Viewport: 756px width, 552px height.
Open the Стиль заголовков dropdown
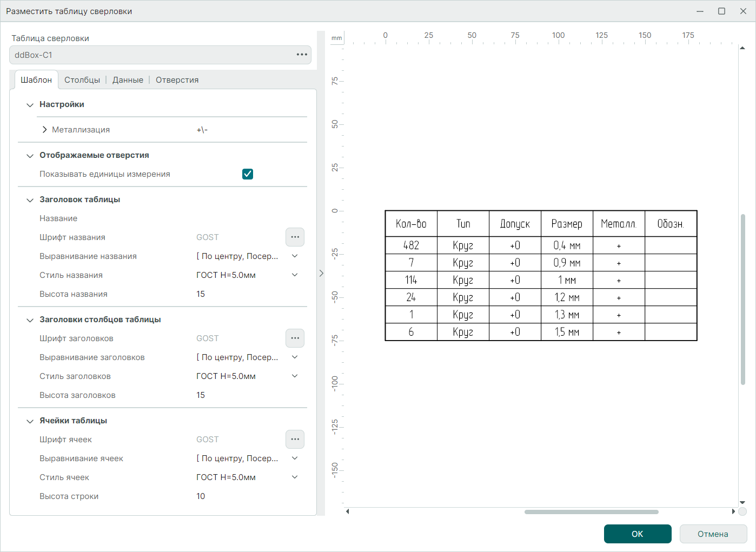295,376
